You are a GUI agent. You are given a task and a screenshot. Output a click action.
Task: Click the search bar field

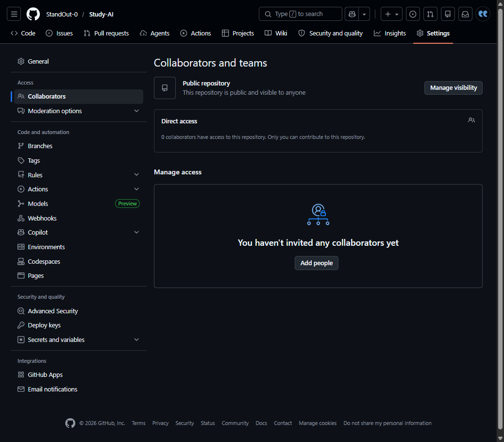pos(300,14)
